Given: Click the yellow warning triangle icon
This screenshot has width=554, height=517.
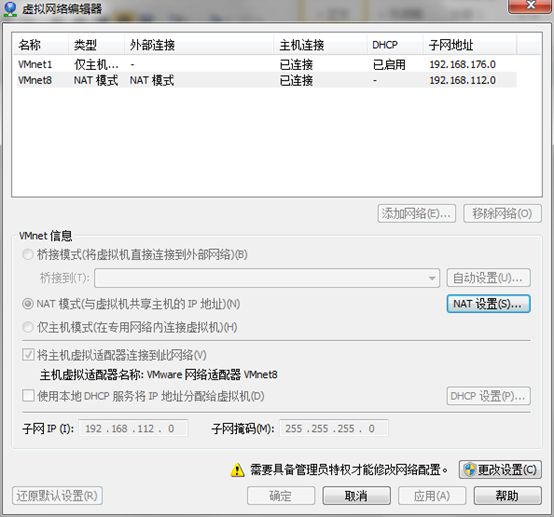Looking at the screenshot, I should tap(237, 470).
